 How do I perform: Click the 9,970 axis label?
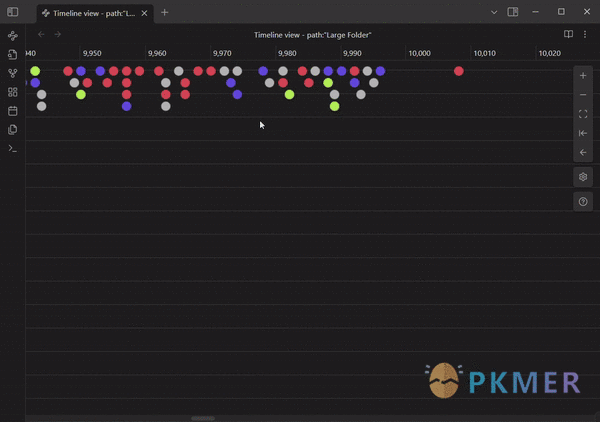point(222,53)
